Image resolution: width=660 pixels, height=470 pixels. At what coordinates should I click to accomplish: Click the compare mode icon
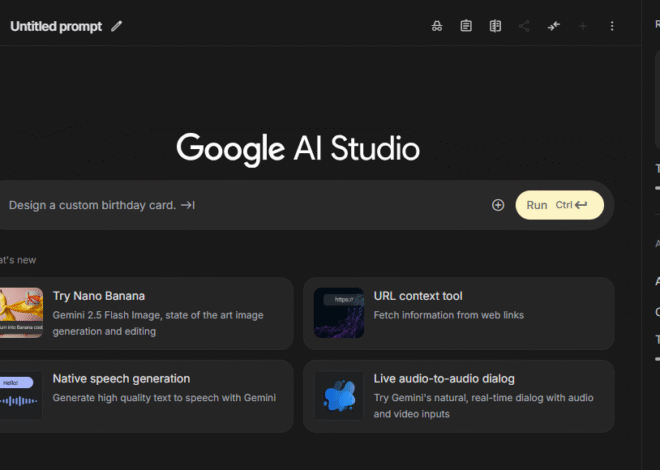pyautogui.click(x=495, y=26)
